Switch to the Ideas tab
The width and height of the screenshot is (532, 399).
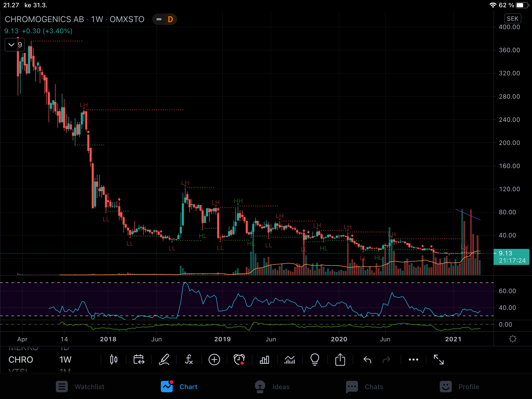pyautogui.click(x=272, y=387)
